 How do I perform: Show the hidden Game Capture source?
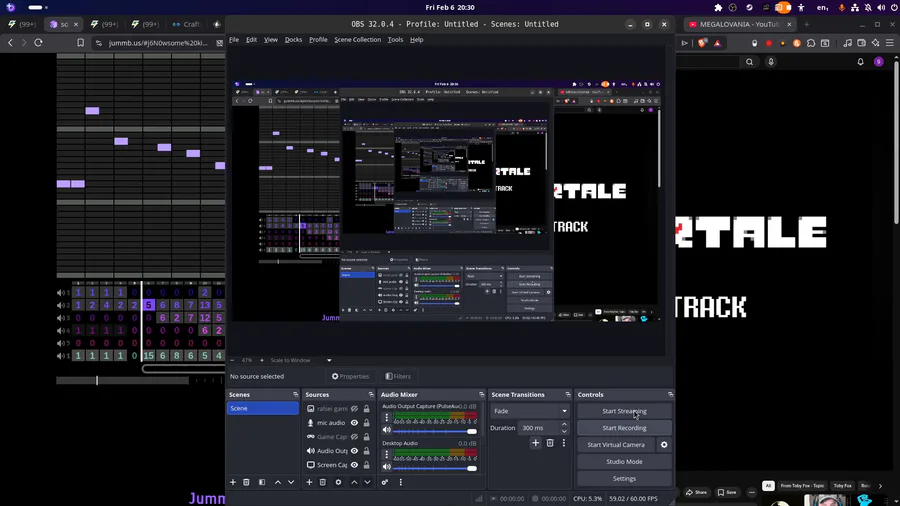[x=354, y=437]
